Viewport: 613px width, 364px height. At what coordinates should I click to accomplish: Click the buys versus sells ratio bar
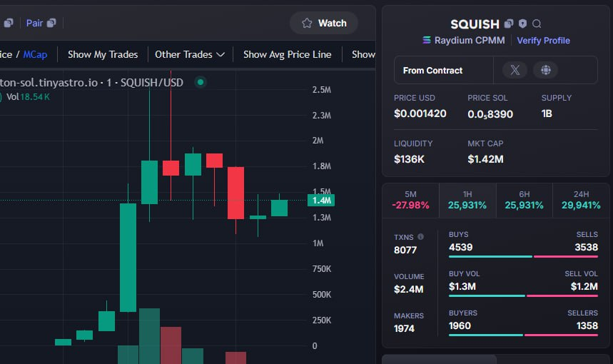[523, 256]
